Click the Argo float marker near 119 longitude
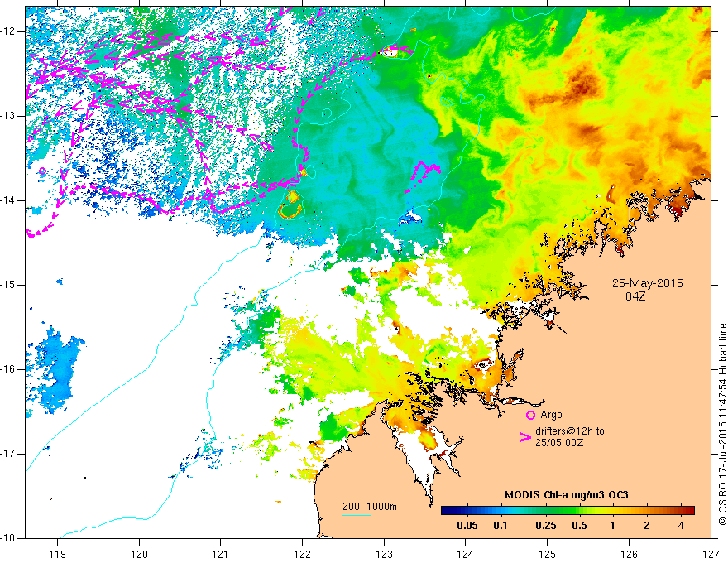 click(43, 171)
